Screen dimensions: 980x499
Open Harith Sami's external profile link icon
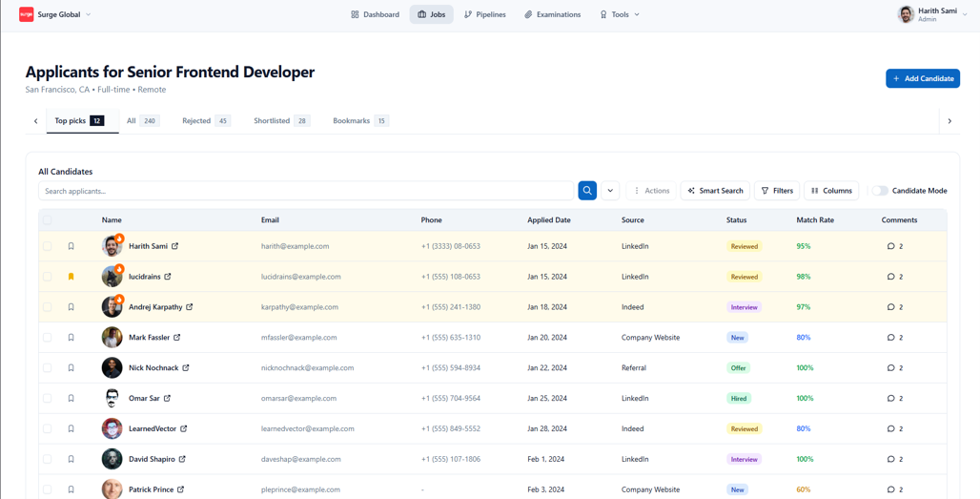tap(175, 246)
